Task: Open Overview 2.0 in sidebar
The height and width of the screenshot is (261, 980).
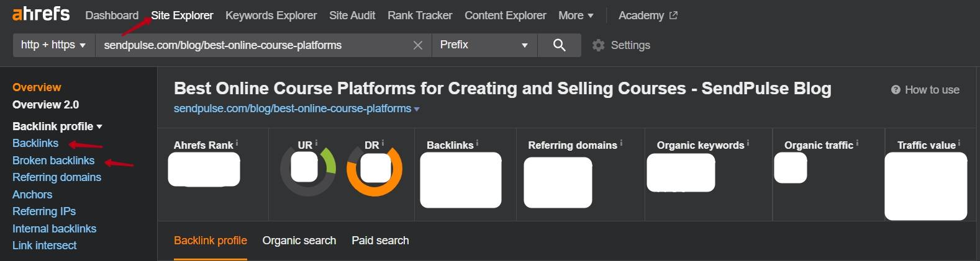Action: 45,105
